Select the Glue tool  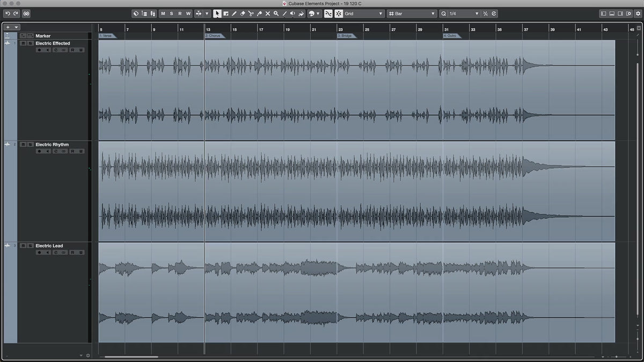[x=259, y=13]
